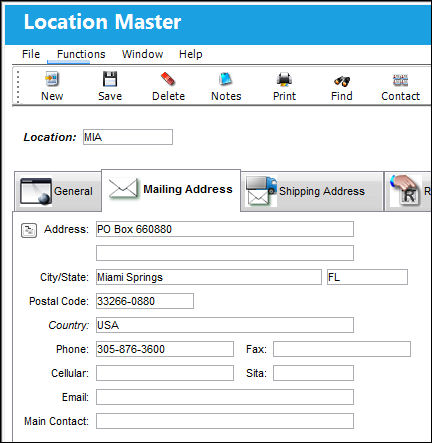Open the Help menu

(x=190, y=54)
